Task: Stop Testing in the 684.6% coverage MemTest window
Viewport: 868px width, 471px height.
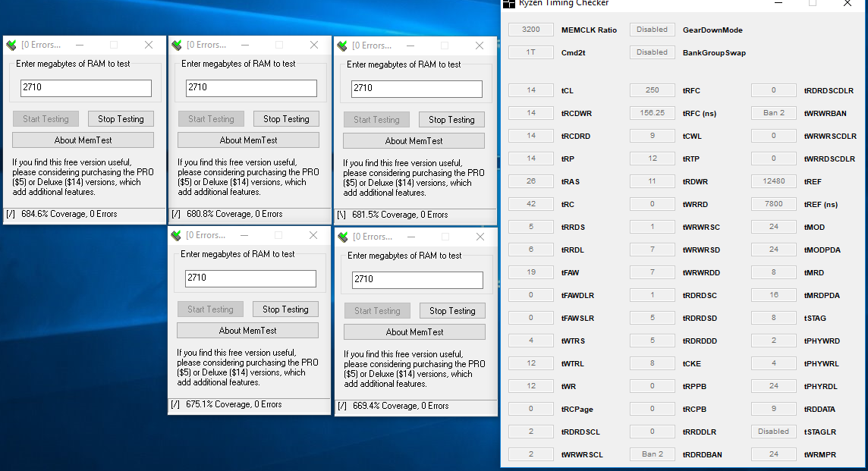Action: click(121, 119)
